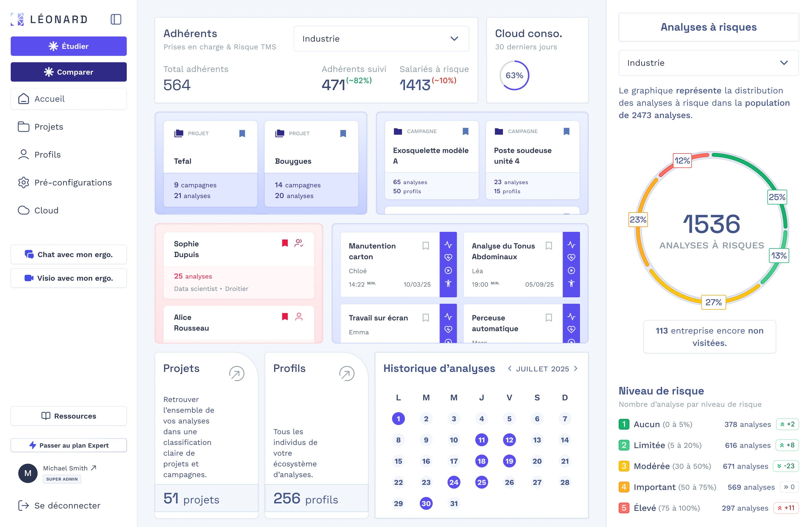Image resolution: width=812 pixels, height=527 pixels.
Task: Bookmark the Manutention carton analysis
Action: 425,246
